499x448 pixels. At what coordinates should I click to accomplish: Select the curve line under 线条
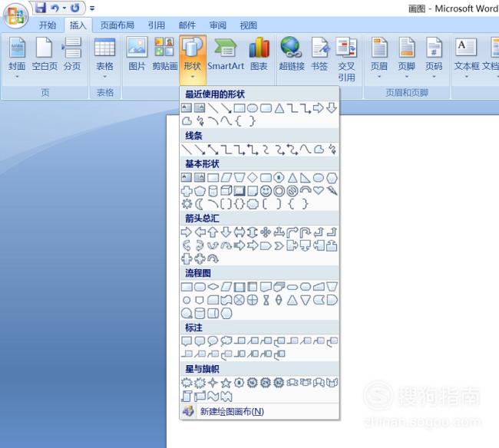(x=306, y=150)
